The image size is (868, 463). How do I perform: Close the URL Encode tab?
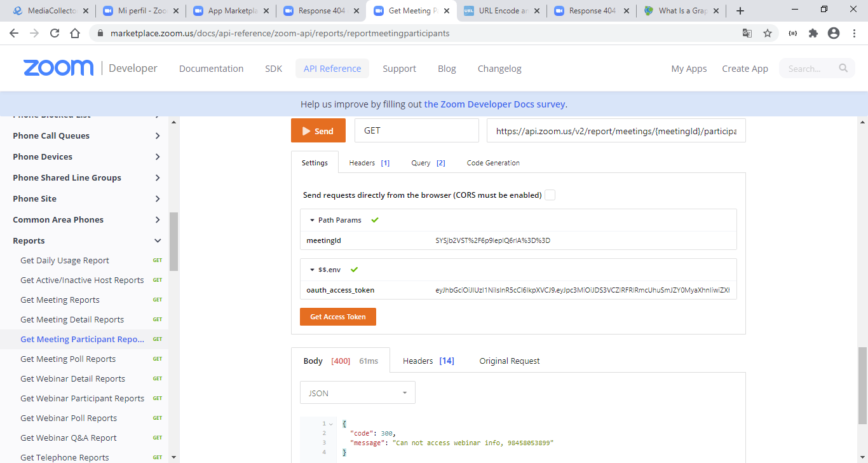(x=537, y=11)
